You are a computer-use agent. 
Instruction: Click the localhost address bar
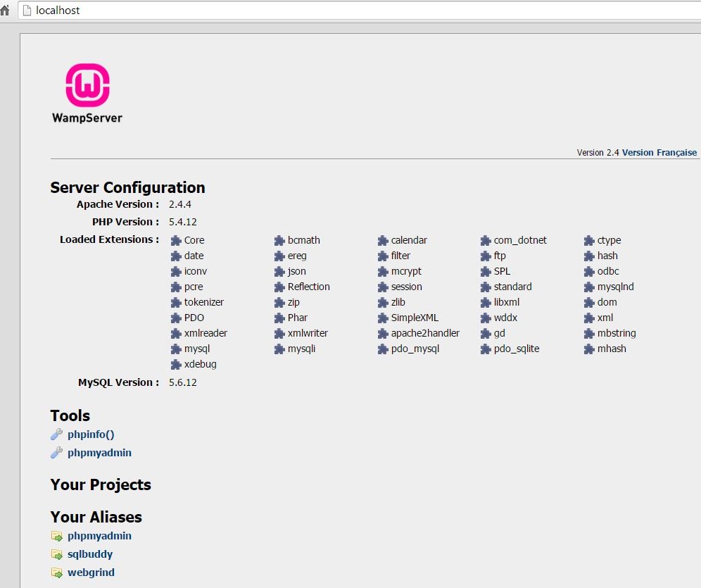360,11
